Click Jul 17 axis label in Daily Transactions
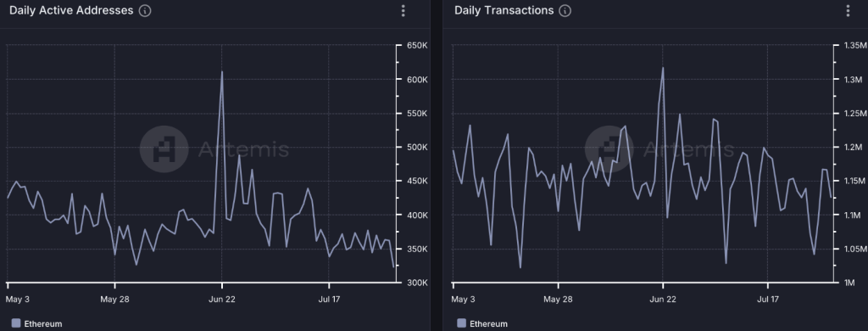The image size is (868, 331). (x=768, y=300)
